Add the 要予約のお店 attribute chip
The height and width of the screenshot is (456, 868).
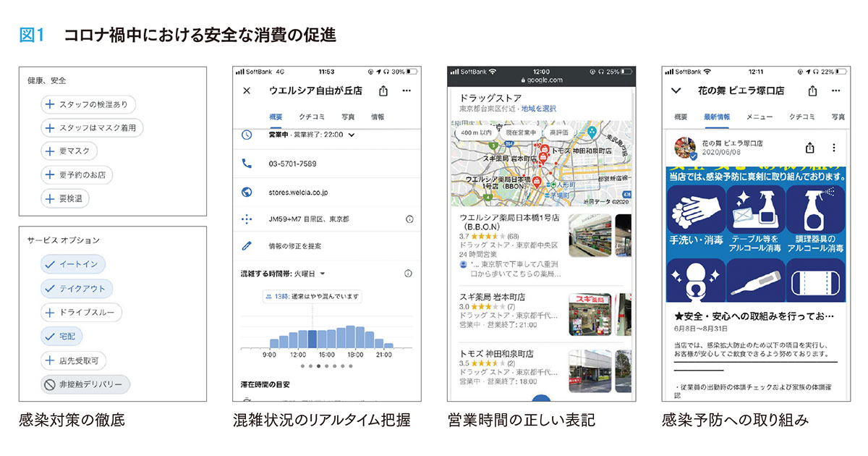click(77, 174)
